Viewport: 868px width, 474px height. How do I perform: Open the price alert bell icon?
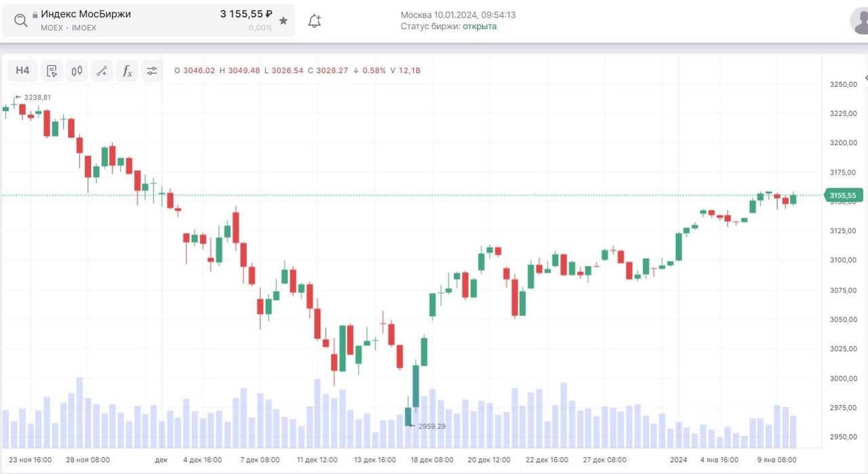pos(314,21)
